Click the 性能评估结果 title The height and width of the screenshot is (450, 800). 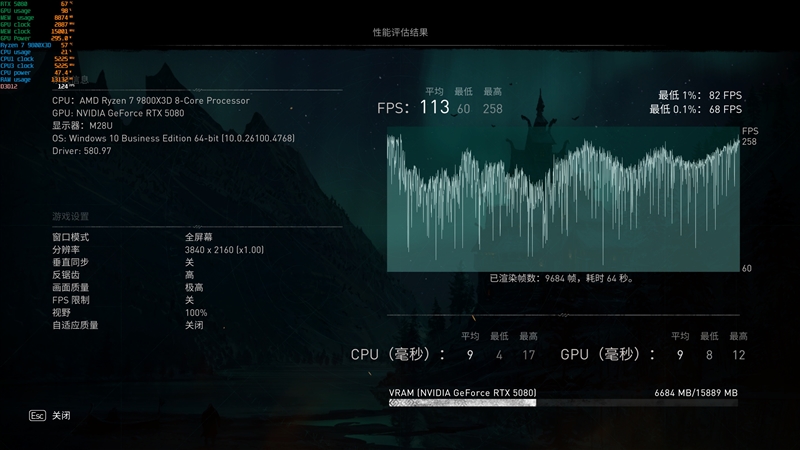[x=400, y=32]
